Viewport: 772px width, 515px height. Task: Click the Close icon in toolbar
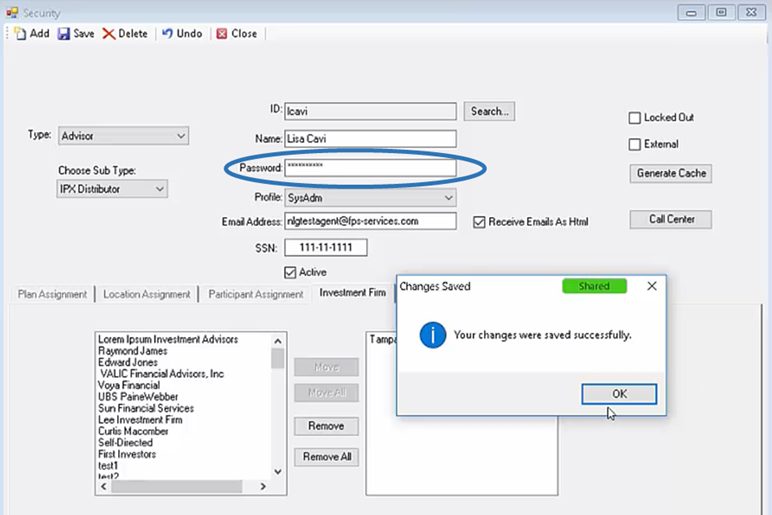pyautogui.click(x=221, y=34)
